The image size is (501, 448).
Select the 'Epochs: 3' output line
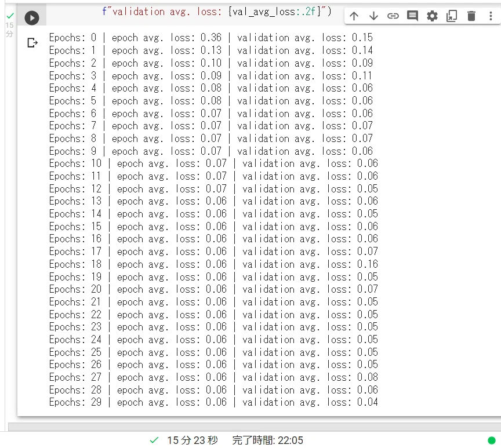[x=211, y=76]
